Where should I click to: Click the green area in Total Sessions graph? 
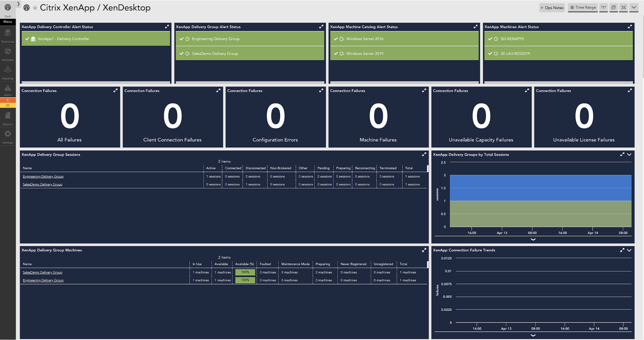tap(540, 214)
